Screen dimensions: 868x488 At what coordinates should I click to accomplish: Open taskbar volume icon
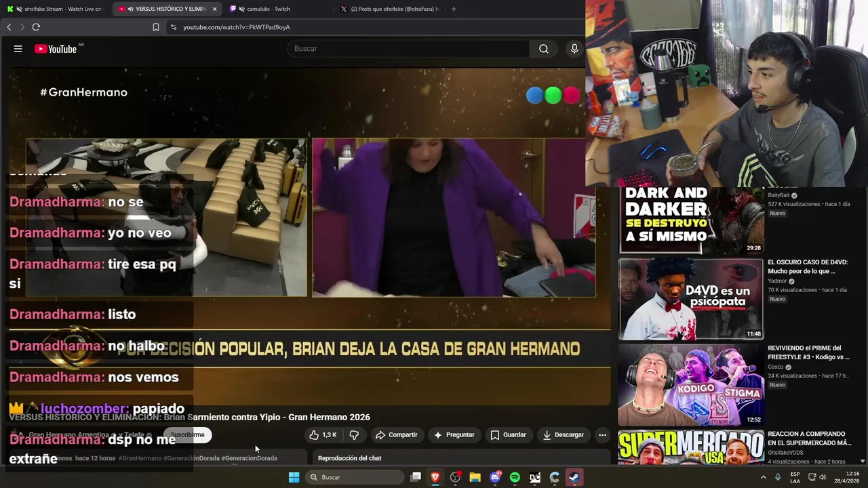[x=822, y=477]
